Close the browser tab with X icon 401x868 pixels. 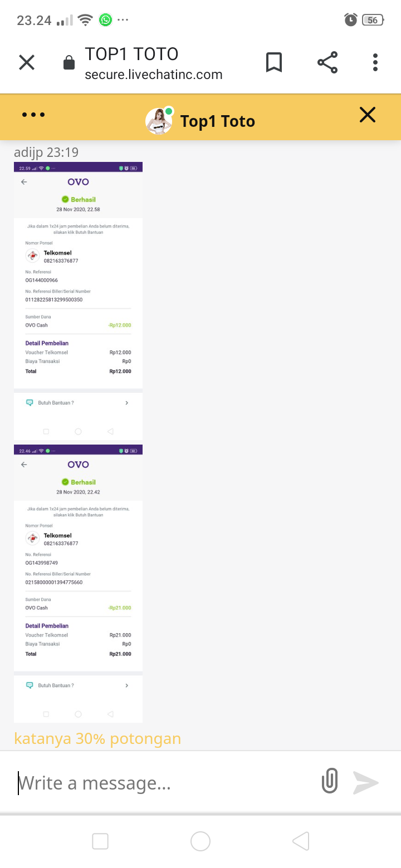(x=27, y=62)
